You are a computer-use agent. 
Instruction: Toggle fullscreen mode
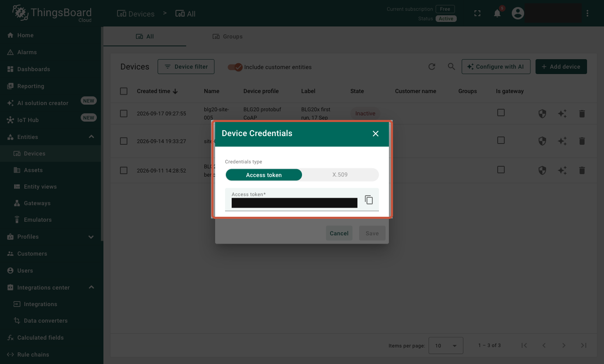tap(477, 13)
